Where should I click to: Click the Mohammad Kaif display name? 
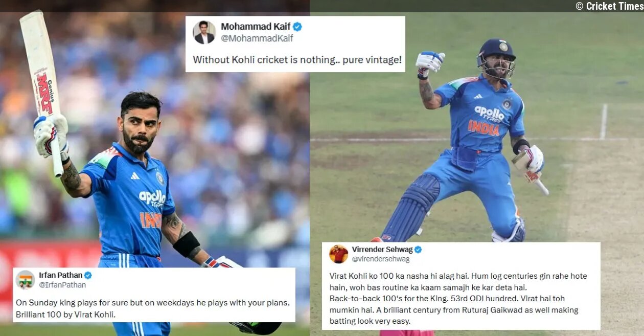[256, 27]
